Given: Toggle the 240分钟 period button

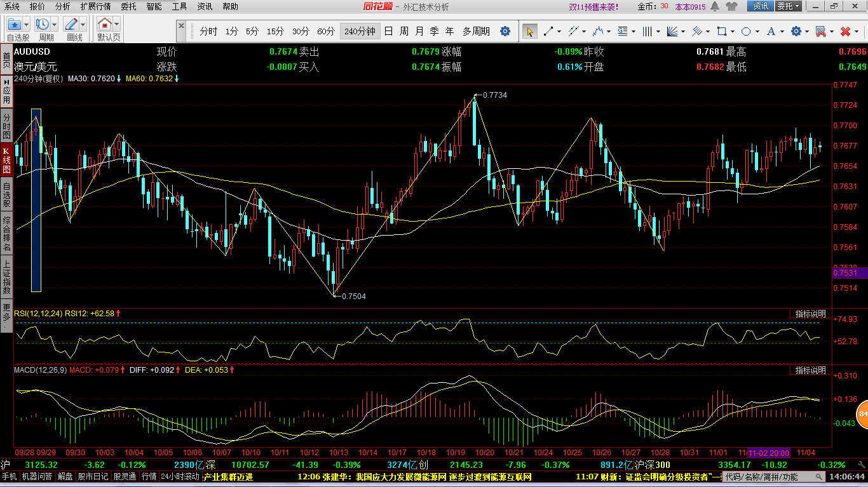Looking at the screenshot, I should tap(360, 31).
